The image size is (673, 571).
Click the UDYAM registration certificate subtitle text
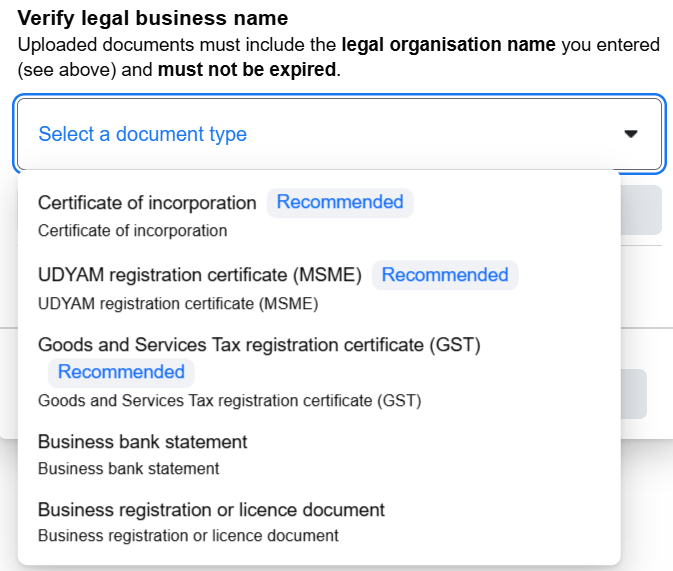178,303
